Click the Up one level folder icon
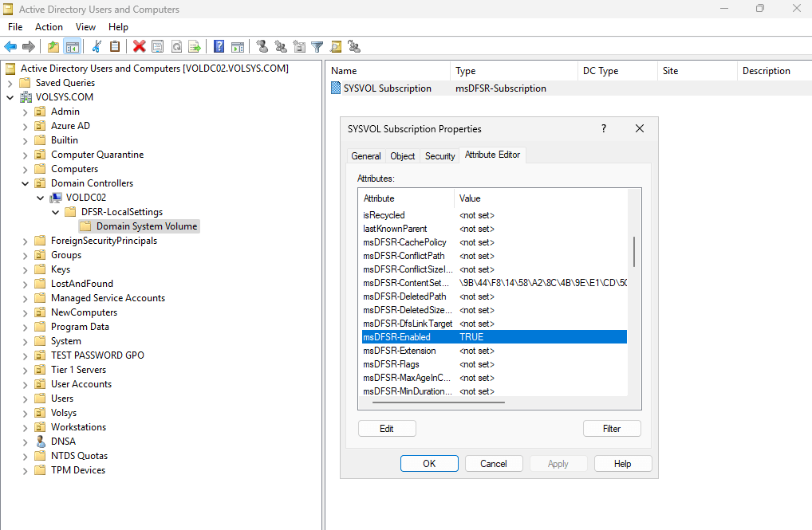The image size is (812, 530). pos(53,47)
